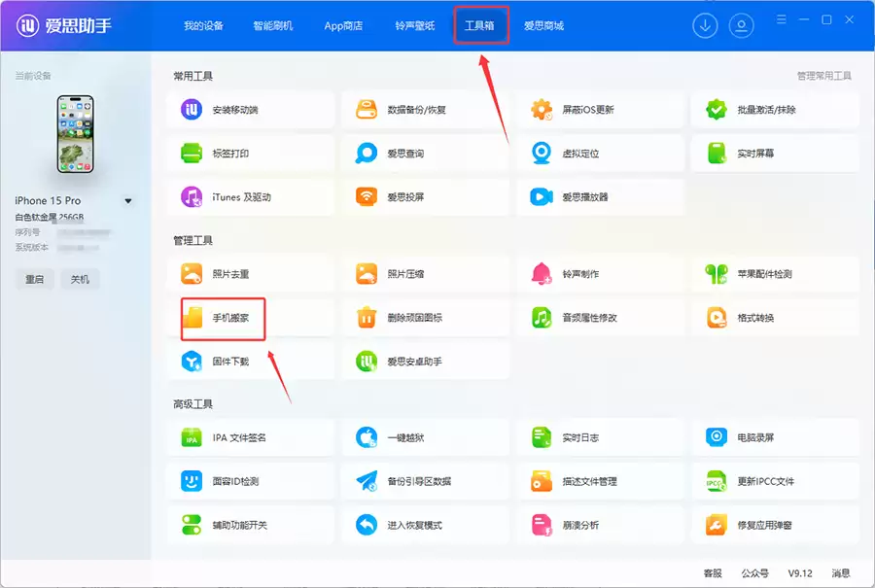875x588 pixels.
Task: Open 管理常用工具 link
Action: coord(824,76)
